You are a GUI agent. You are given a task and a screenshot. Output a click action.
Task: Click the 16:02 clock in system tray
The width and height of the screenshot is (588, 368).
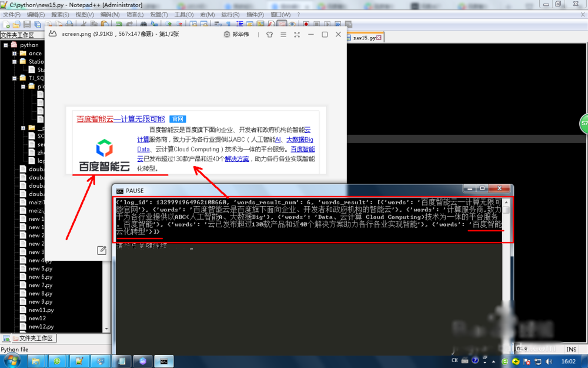568,362
